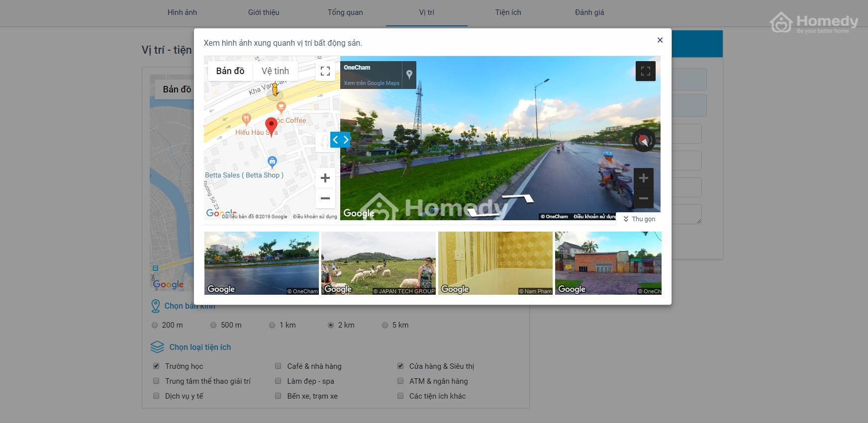Check Làm đẹp - spa

(278, 381)
